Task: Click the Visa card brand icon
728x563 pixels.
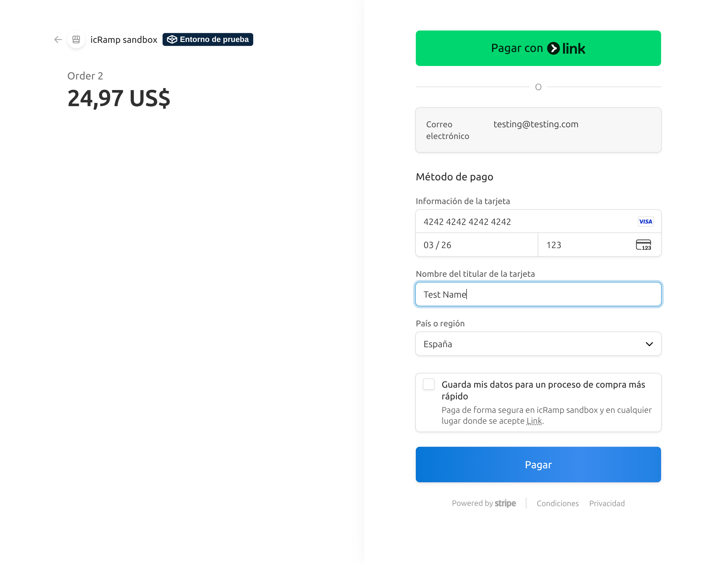Action: click(x=645, y=221)
